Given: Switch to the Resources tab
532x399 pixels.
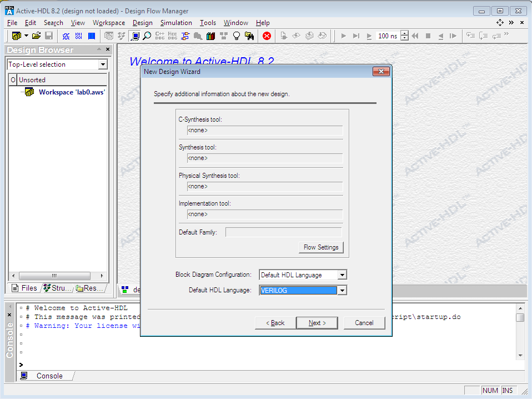Looking at the screenshot, I should tap(90, 288).
